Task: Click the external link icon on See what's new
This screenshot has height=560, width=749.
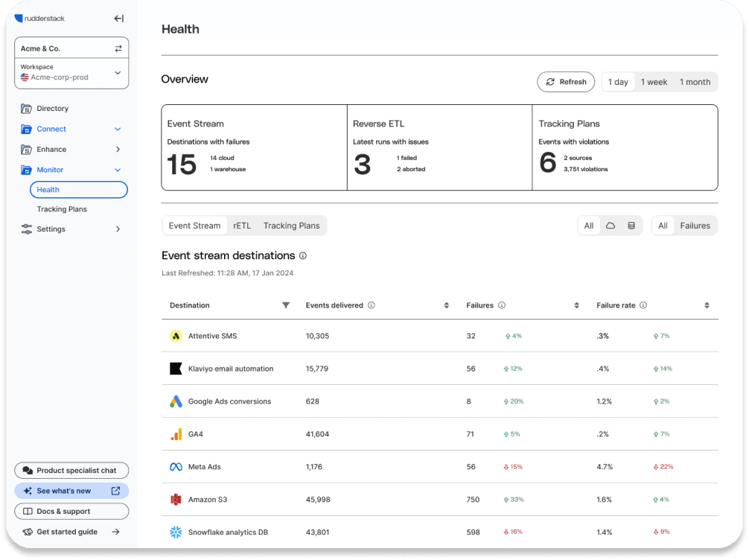Action: point(115,491)
